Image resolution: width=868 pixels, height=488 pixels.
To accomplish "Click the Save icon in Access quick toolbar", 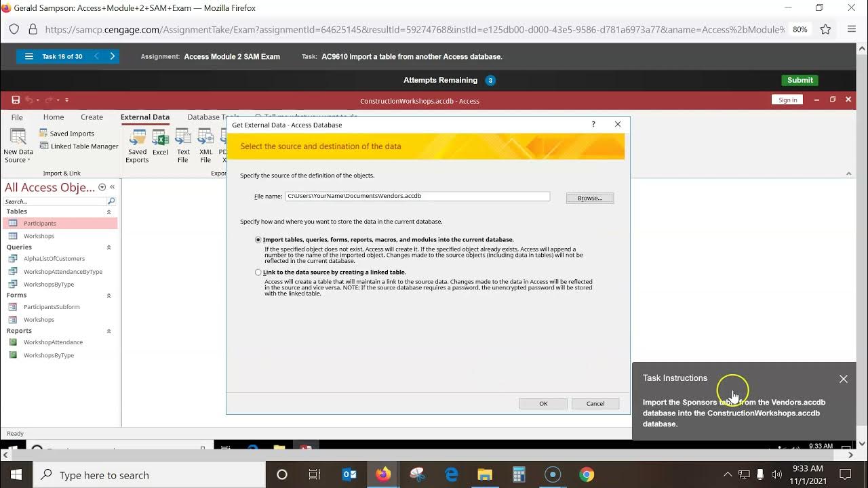I will coord(16,100).
